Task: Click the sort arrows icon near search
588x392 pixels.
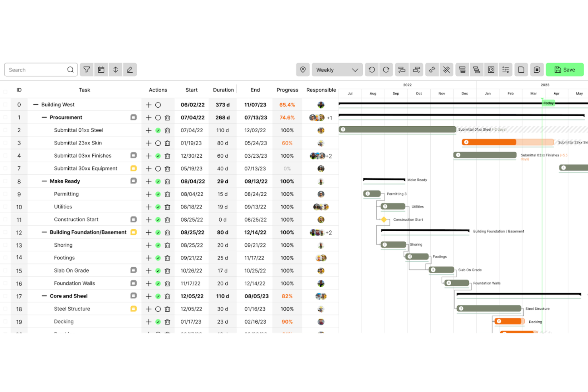Action: coord(115,70)
